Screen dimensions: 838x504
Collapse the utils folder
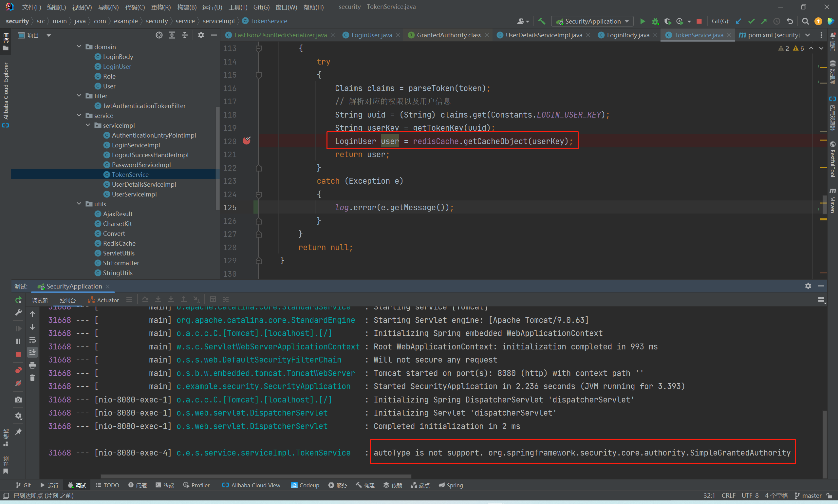pyautogui.click(x=79, y=204)
